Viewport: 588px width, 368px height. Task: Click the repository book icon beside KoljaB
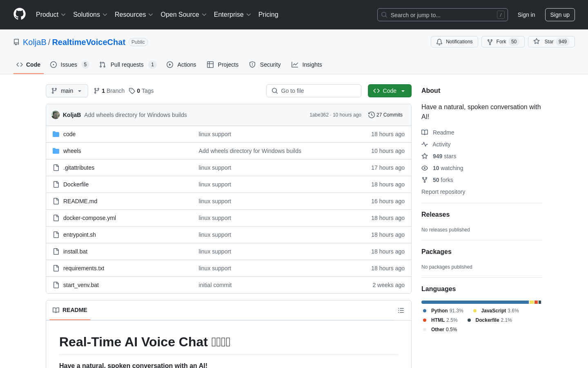[16, 42]
